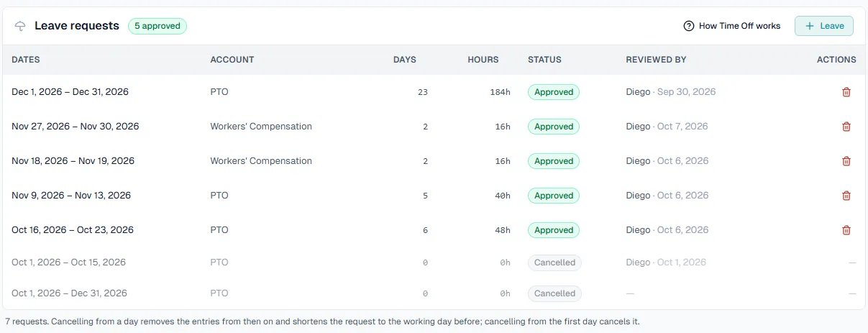Click reviewer Diego · Oct 7, 2026

click(x=667, y=127)
